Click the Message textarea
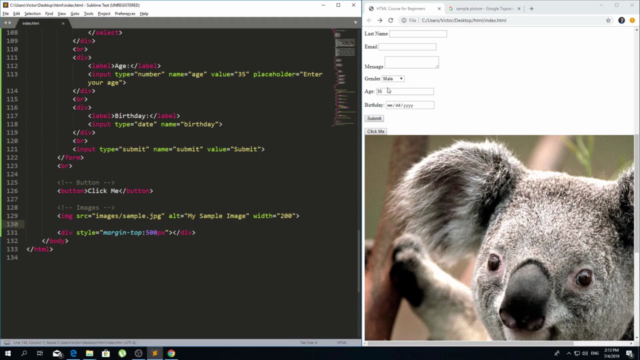 (411, 62)
